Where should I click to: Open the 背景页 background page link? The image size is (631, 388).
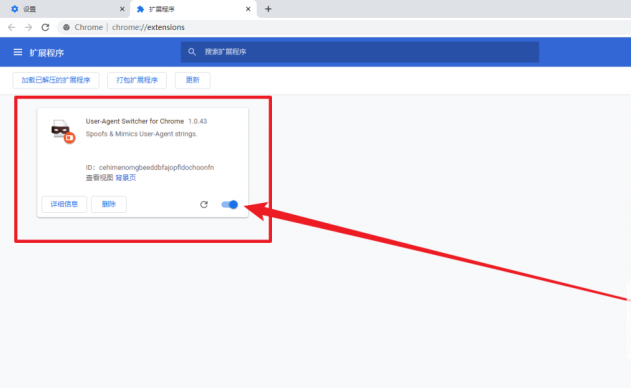pos(126,178)
